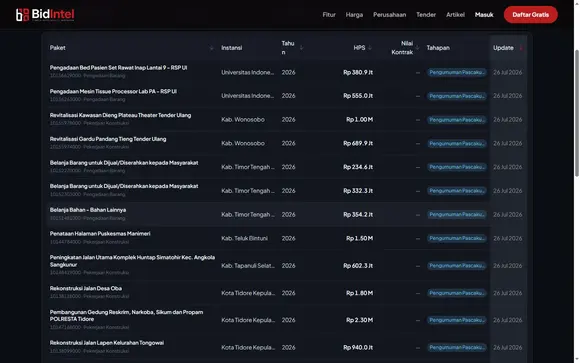Open Perusahaan in the navigation

coord(390,15)
